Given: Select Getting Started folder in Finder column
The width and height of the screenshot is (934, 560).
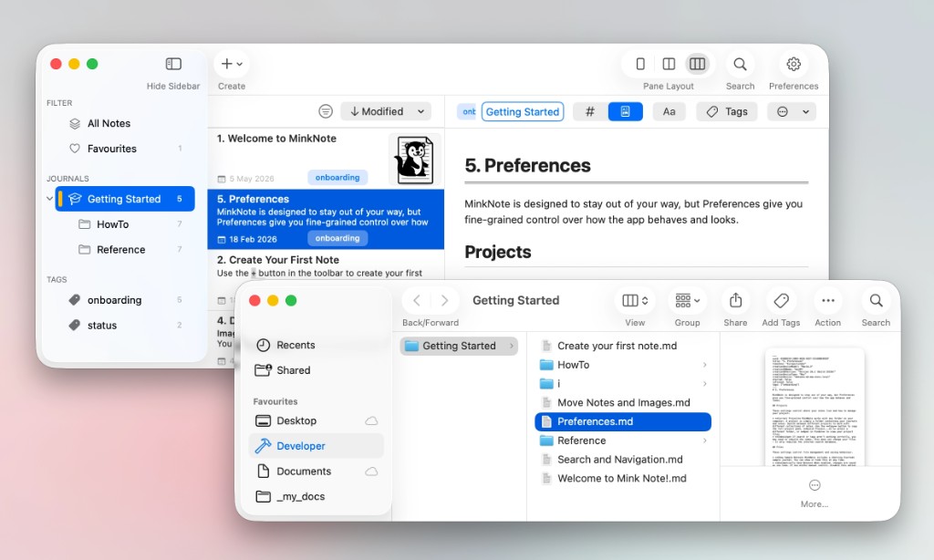Looking at the screenshot, I should 459,346.
